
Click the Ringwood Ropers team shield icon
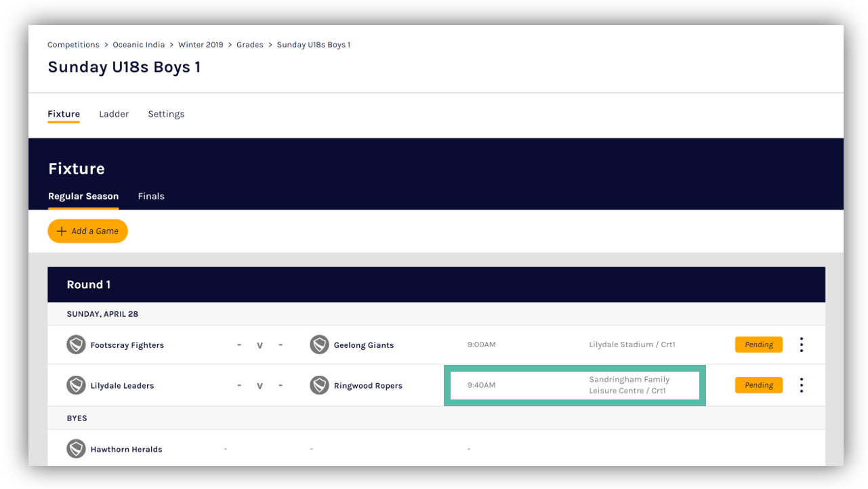click(319, 385)
